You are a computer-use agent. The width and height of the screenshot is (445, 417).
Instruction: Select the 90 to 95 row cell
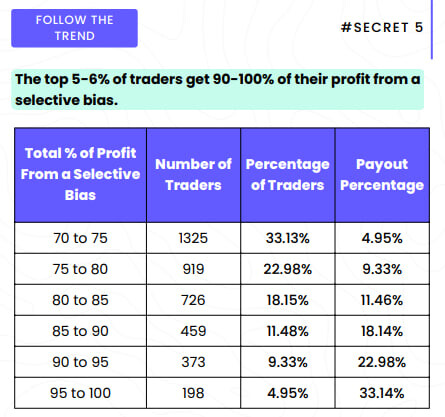tap(80, 362)
